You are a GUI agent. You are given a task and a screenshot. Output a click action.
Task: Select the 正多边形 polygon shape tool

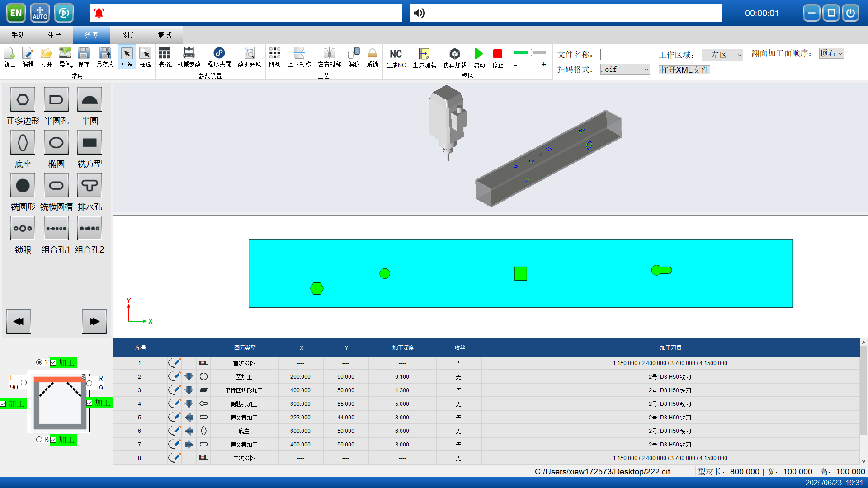(x=23, y=100)
